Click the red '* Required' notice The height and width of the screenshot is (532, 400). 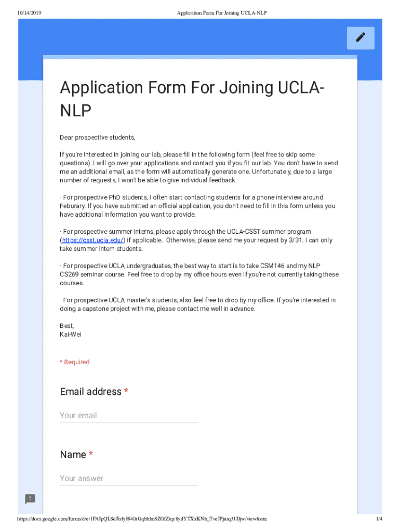point(75,362)
